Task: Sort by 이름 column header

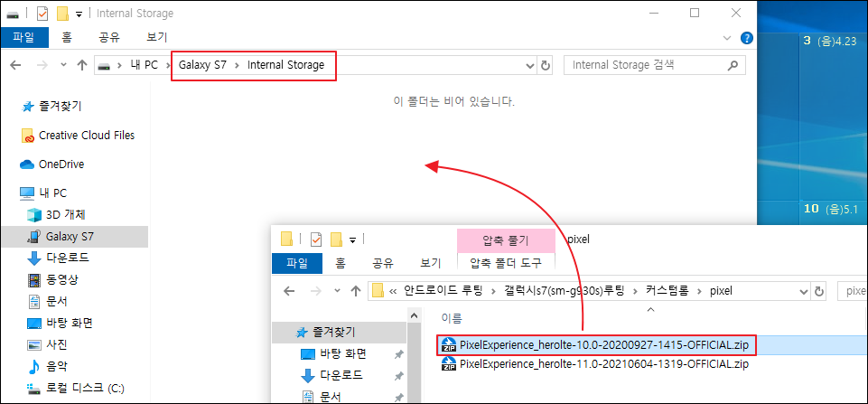Action: [452, 318]
